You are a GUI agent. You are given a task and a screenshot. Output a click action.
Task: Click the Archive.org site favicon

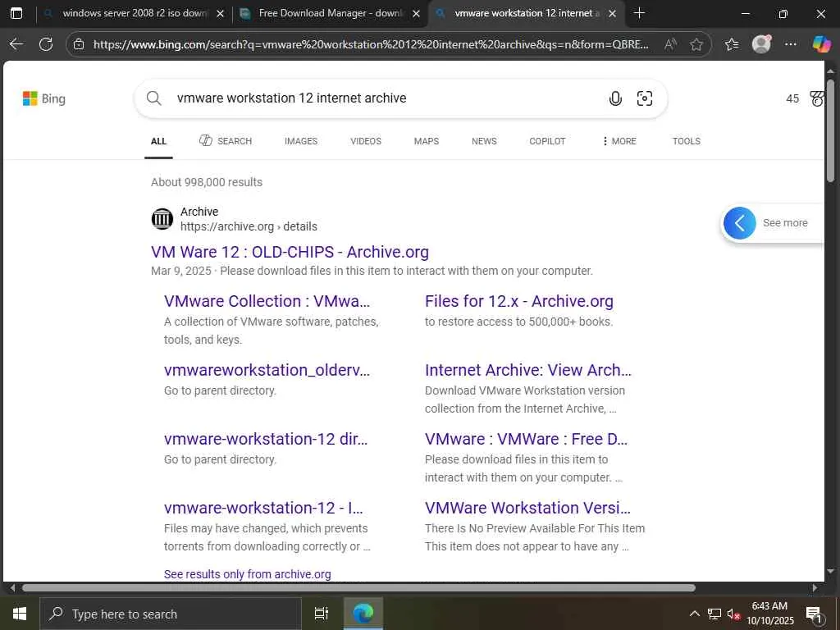pos(162,218)
